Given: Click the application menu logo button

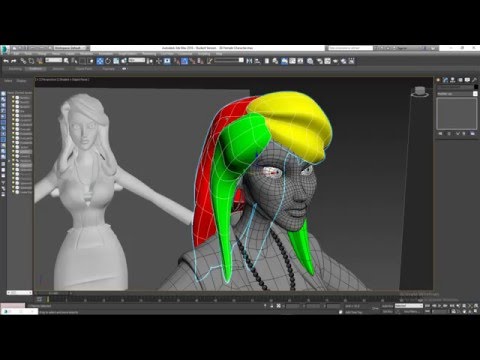Looking at the screenshot, I should [5, 49].
